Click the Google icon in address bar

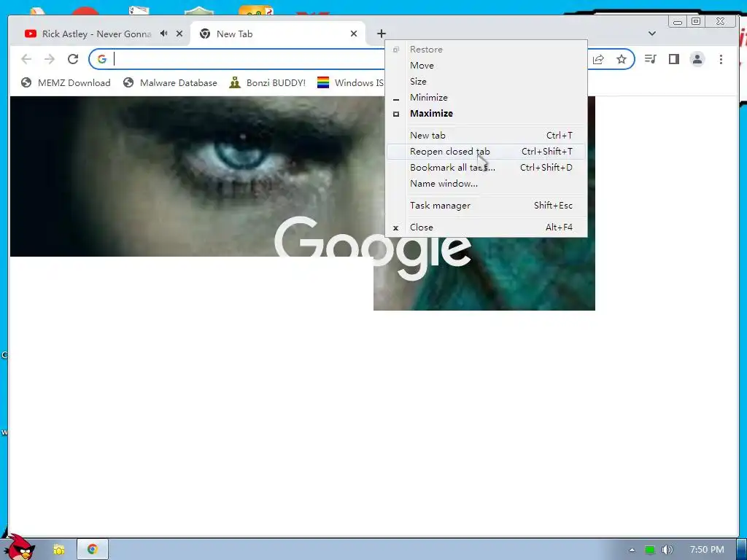coord(102,59)
